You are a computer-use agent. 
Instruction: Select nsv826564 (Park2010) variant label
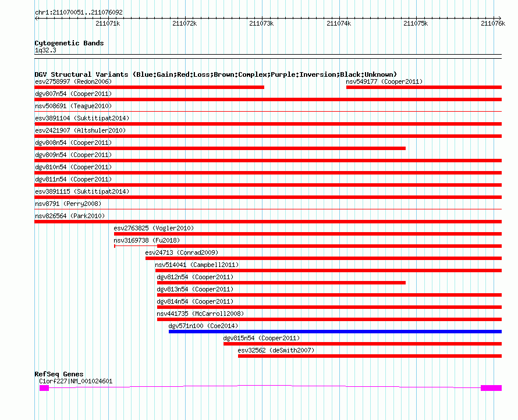coord(70,216)
